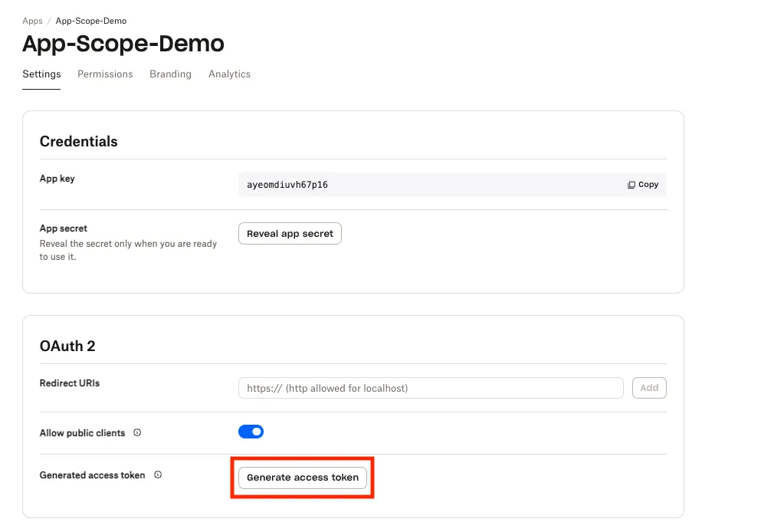
Task: Open the Branding tab
Action: (170, 74)
